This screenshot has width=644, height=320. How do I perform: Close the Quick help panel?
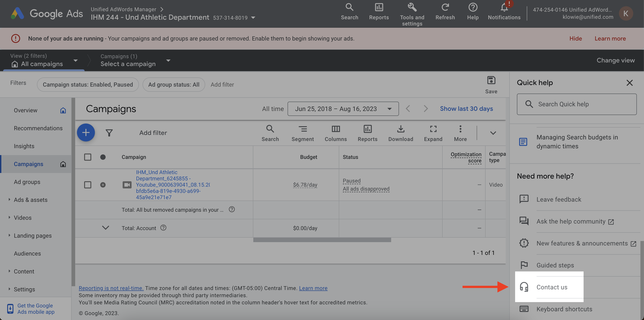(x=629, y=83)
